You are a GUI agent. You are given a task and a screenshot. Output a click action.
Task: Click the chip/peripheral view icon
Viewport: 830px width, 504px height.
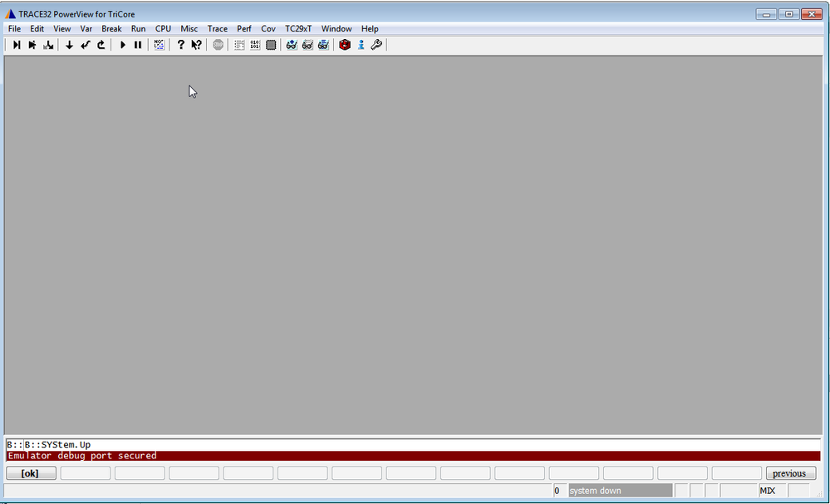271,45
